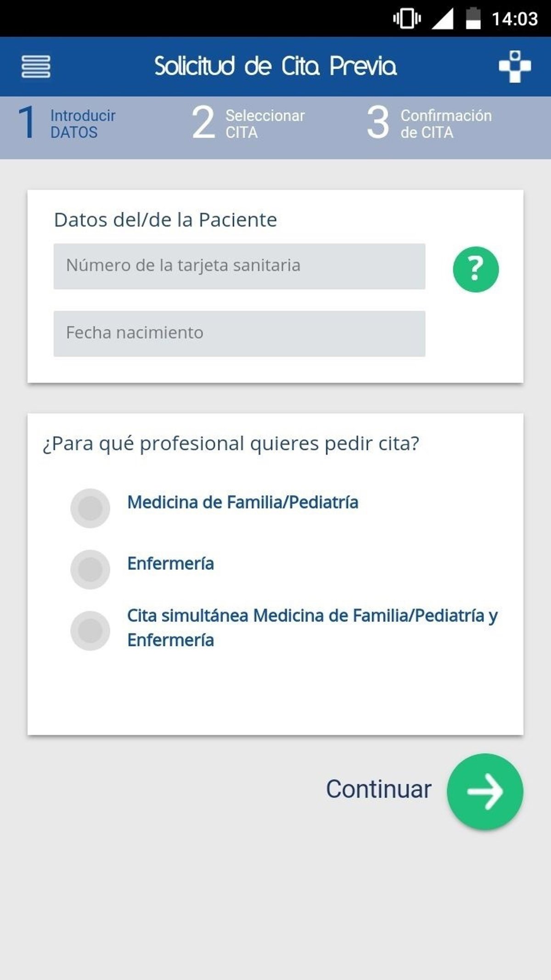This screenshot has height=980, width=551.
Task: Click the green help question mark
Action: click(x=476, y=269)
